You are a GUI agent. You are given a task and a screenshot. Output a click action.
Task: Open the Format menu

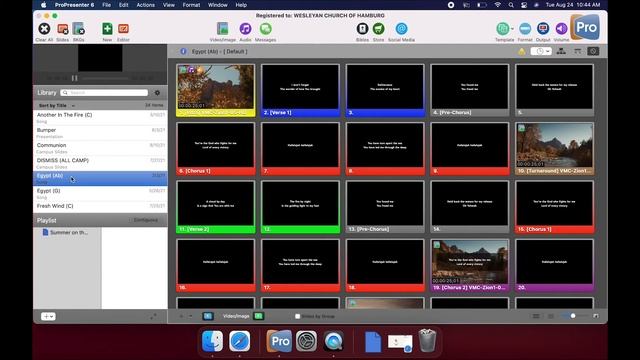[x=191, y=5]
